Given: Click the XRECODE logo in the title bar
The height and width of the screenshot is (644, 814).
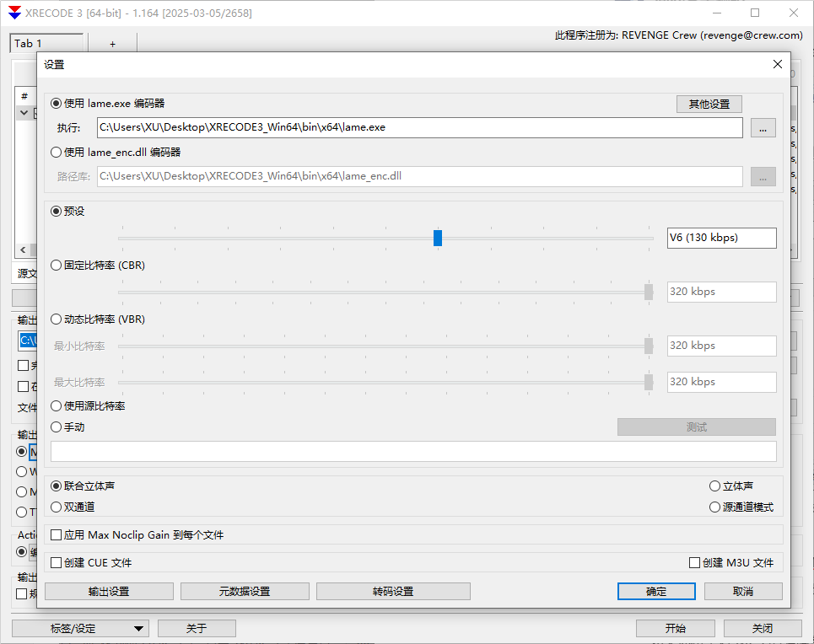Looking at the screenshot, I should tap(12, 13).
